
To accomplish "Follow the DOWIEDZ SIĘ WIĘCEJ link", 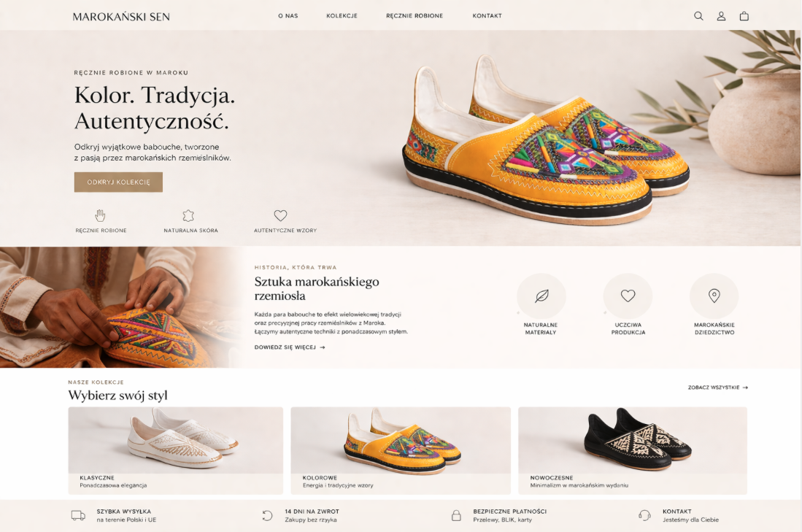I will (x=290, y=347).
